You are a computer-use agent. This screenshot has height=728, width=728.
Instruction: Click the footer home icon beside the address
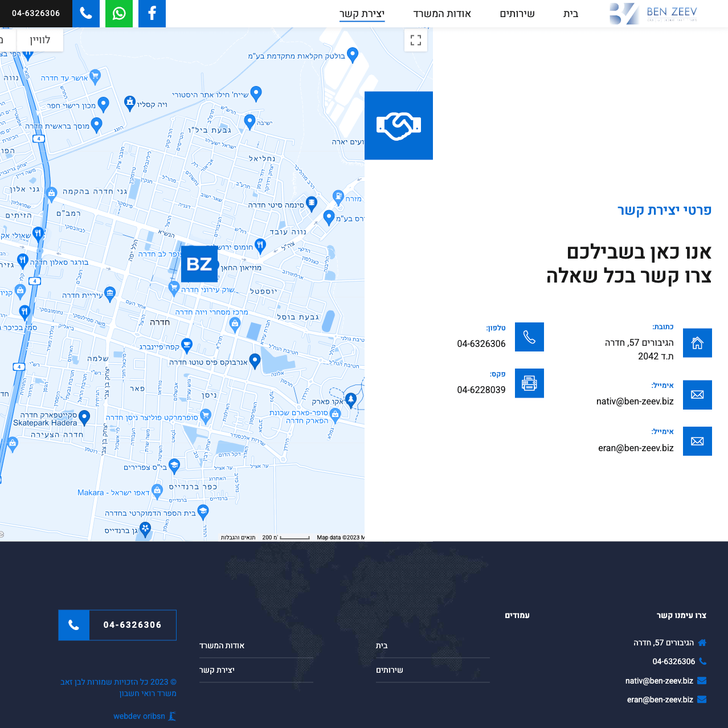click(702, 643)
